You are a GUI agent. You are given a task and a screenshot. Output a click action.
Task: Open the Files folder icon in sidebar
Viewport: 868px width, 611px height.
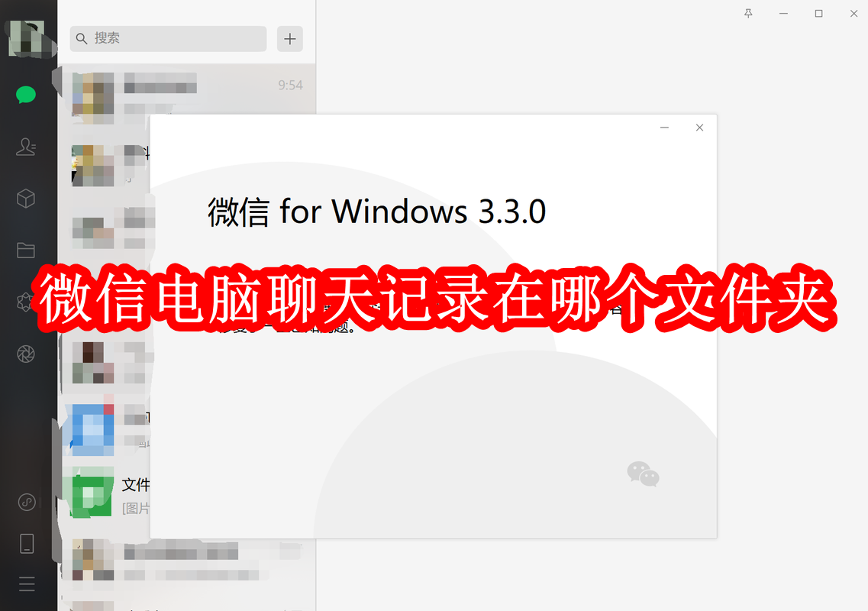coord(26,250)
